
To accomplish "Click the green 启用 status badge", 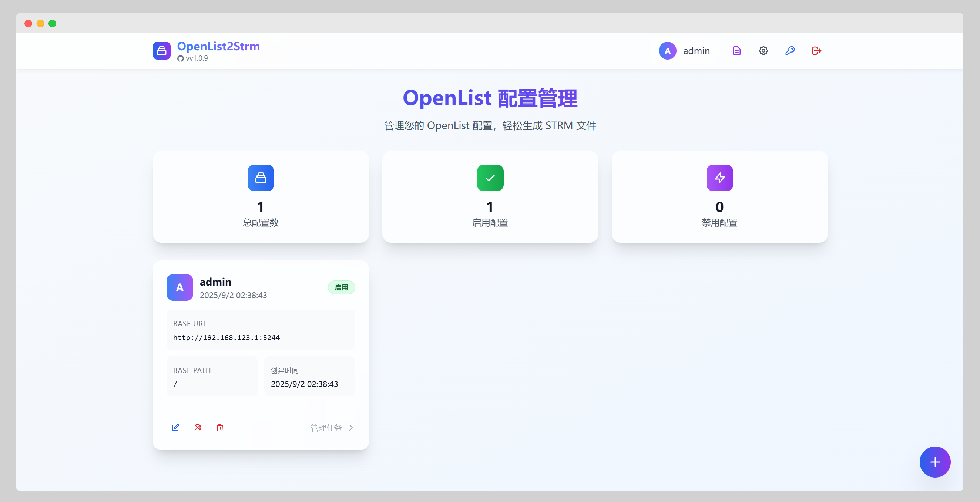I will (341, 287).
